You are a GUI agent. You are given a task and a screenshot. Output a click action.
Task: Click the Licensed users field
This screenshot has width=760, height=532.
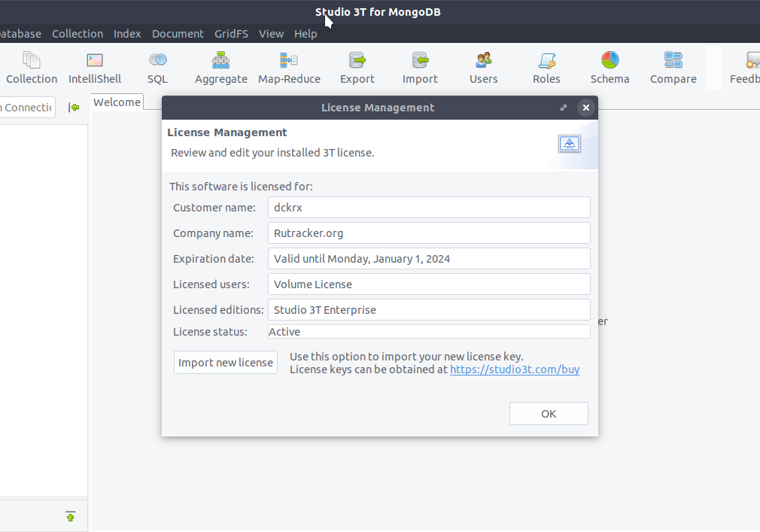point(429,284)
